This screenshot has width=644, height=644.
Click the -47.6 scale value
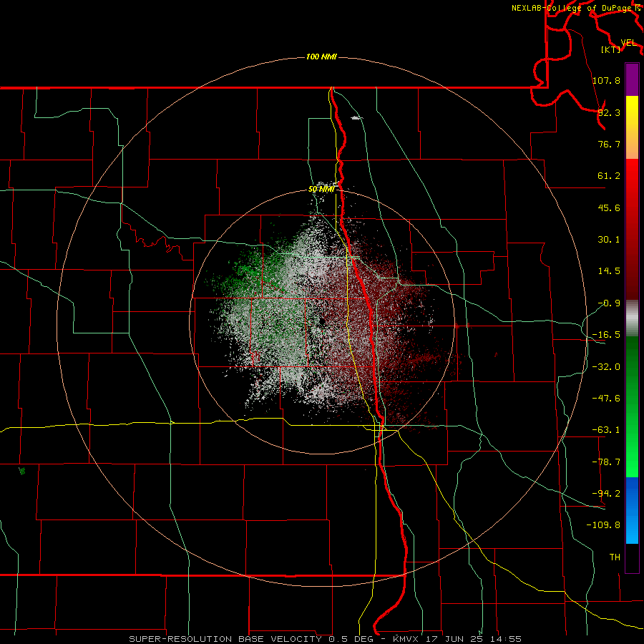[606, 399]
